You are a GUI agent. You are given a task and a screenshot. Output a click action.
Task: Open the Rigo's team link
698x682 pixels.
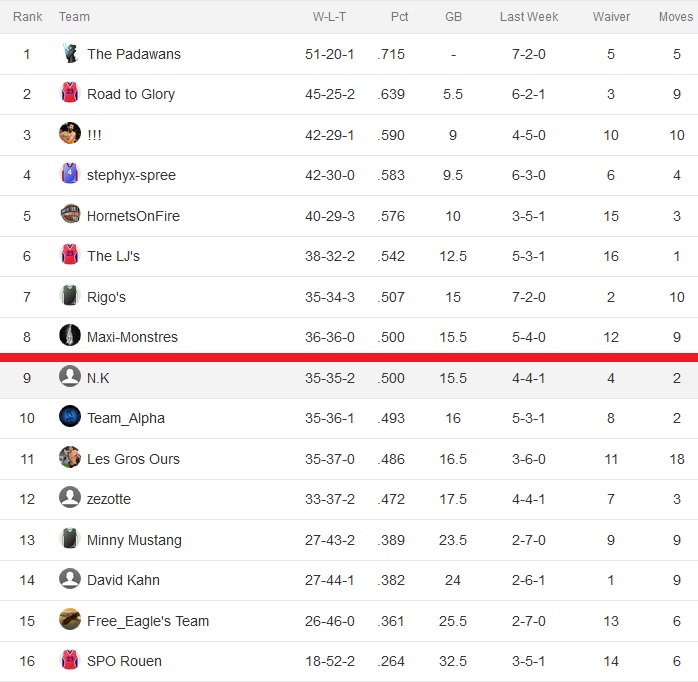point(106,297)
